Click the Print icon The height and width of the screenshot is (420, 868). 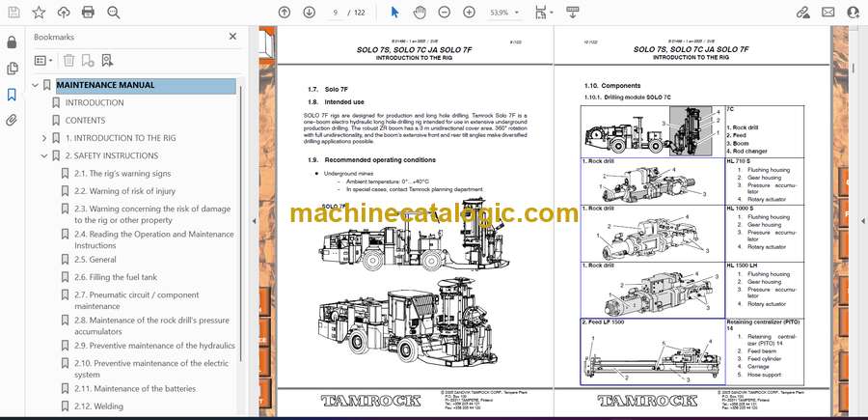tap(88, 13)
